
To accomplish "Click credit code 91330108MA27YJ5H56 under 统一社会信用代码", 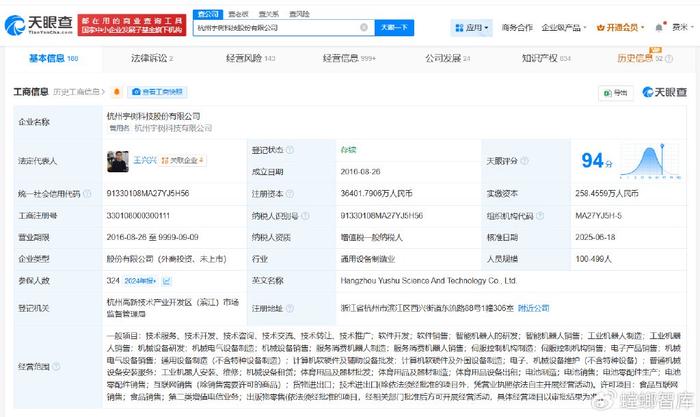I will pyautogui.click(x=148, y=193).
